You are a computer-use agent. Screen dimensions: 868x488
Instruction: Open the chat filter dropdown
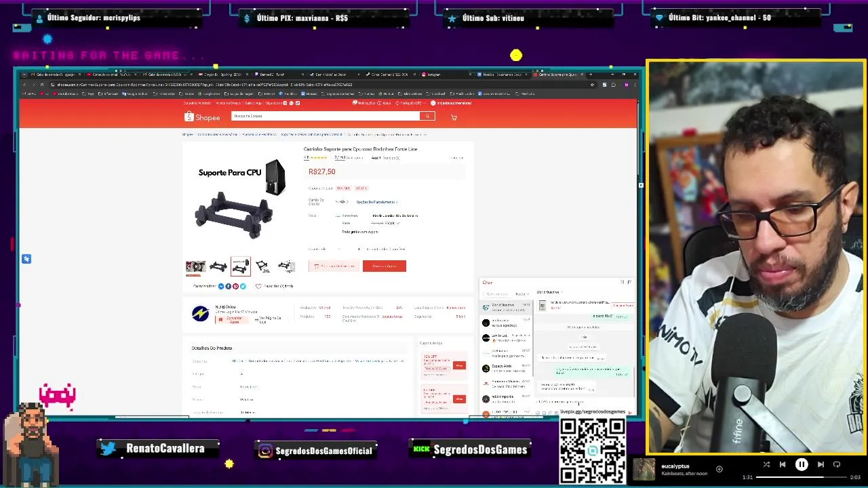(x=521, y=294)
